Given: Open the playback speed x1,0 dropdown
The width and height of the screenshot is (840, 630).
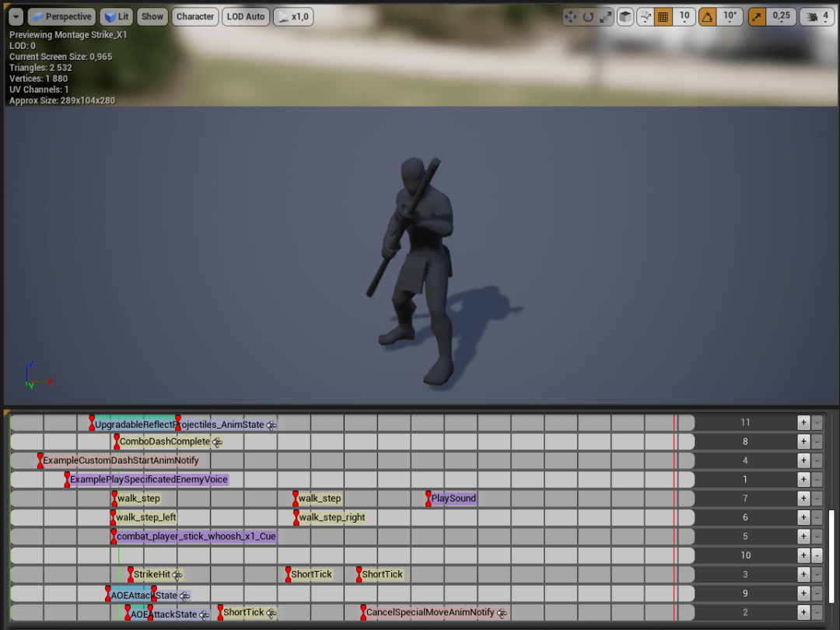Looking at the screenshot, I should click(293, 16).
